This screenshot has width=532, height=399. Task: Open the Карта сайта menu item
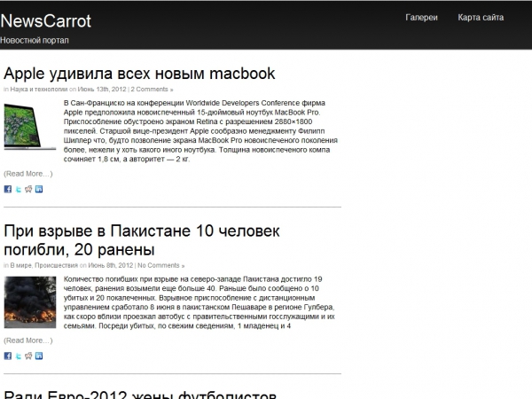(x=481, y=18)
